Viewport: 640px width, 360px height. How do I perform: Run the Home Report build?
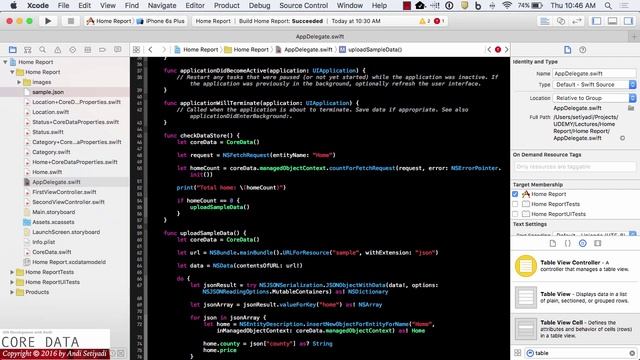click(x=48, y=21)
